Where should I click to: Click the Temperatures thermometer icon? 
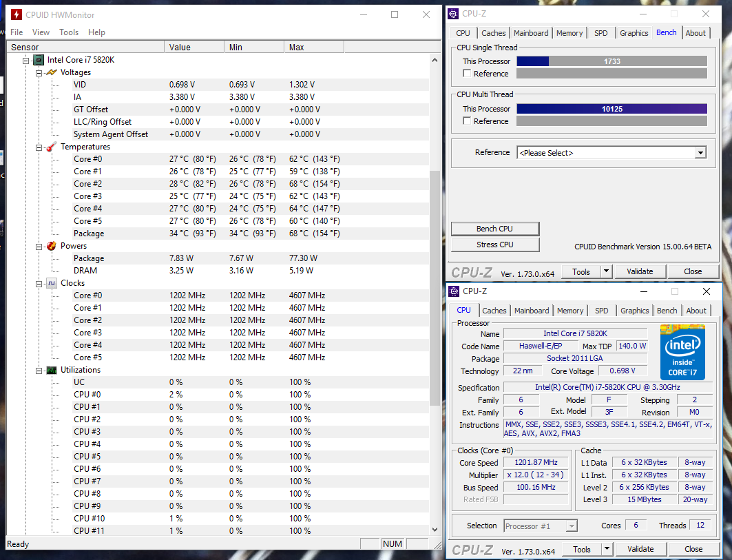52,147
